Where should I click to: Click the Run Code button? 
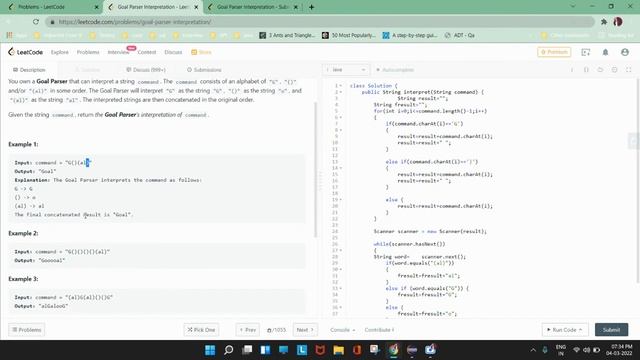click(x=564, y=330)
